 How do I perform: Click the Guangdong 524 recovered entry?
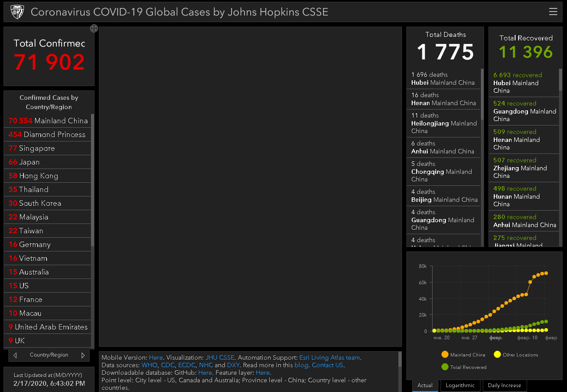[524, 111]
